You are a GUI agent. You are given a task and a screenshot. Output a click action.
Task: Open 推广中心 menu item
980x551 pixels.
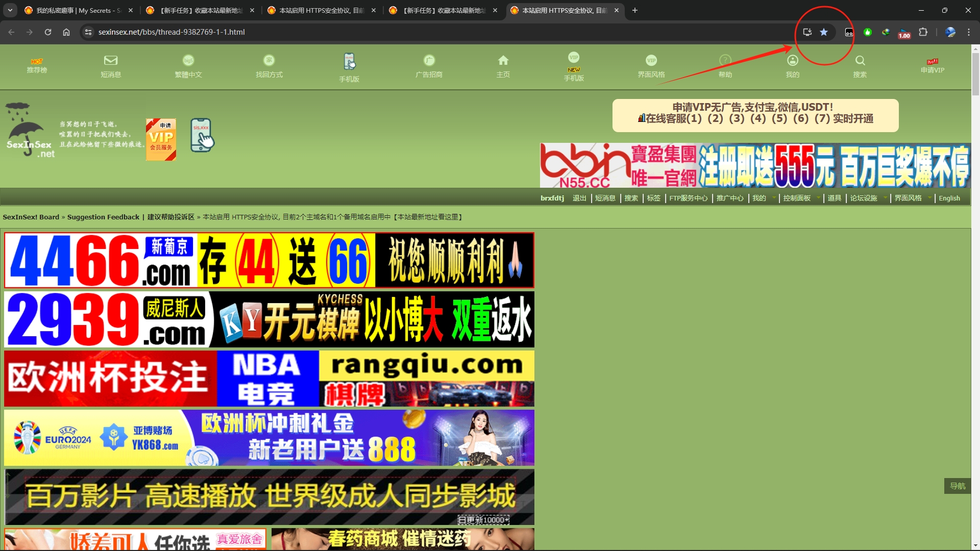click(730, 198)
